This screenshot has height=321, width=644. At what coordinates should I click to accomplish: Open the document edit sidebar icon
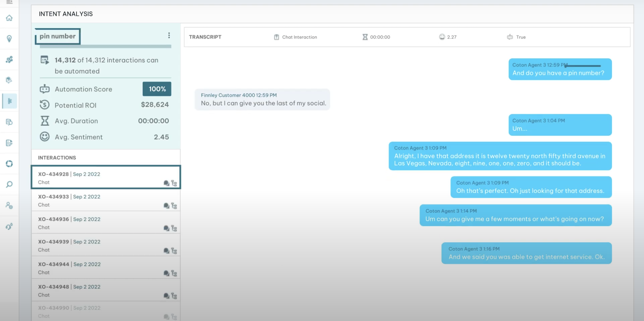click(x=9, y=143)
